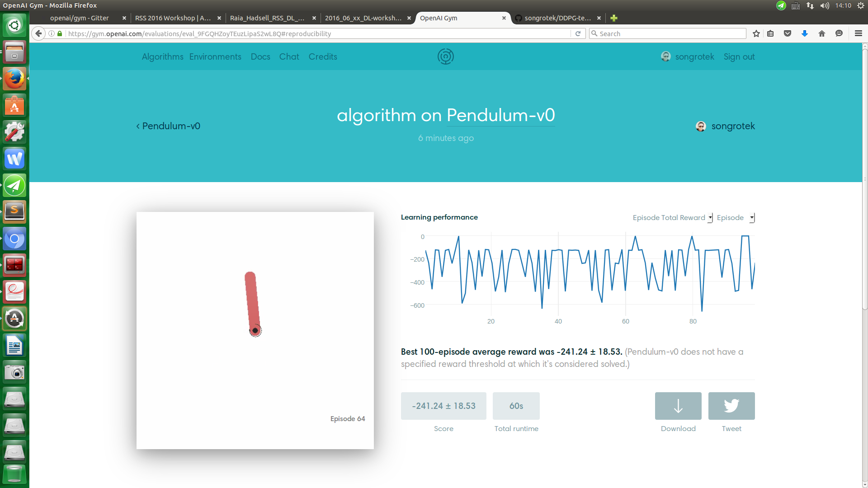Screen dimensions: 868x488
Task: Open the Environments navigation item
Action: pyautogui.click(x=215, y=57)
